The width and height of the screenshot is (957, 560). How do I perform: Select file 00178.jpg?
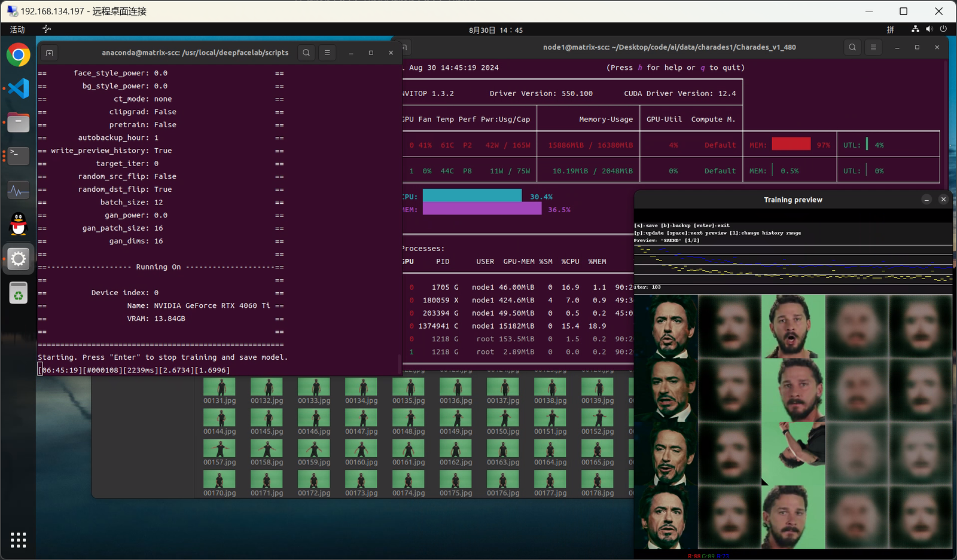click(598, 484)
